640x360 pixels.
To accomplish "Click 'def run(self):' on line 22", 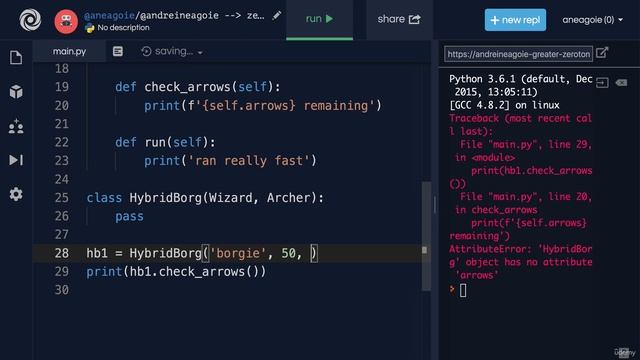I will [165, 142].
